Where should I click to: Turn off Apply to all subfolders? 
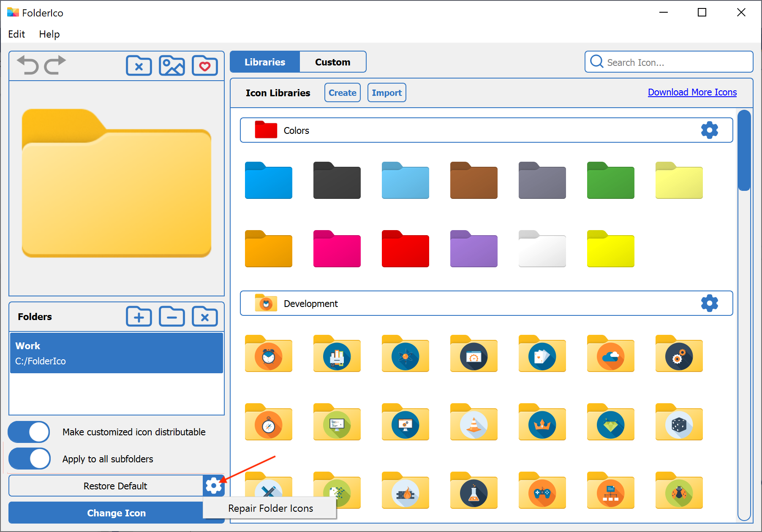[x=29, y=459]
